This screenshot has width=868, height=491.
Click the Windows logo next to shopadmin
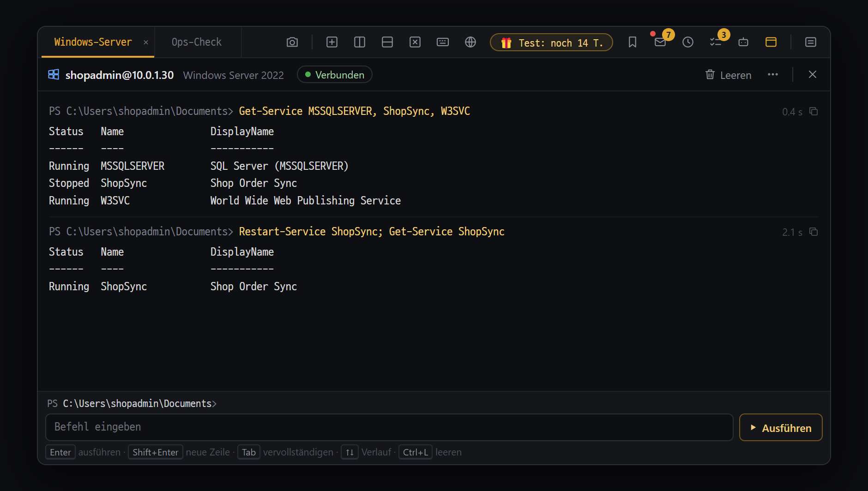54,75
